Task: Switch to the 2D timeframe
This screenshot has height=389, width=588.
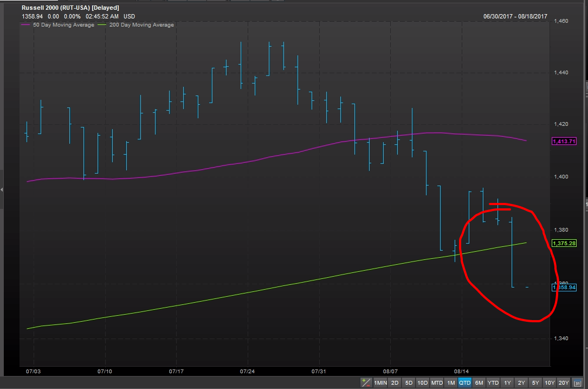Action: pos(393,383)
